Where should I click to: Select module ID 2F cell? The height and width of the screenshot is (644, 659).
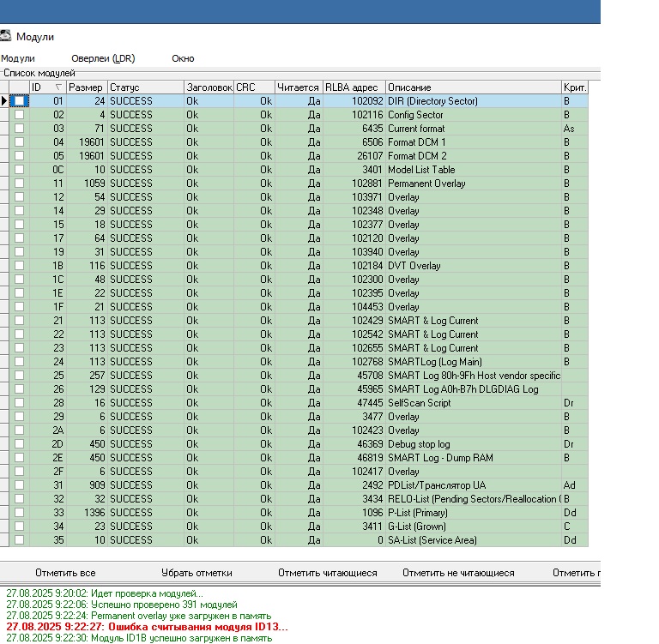coord(47,472)
